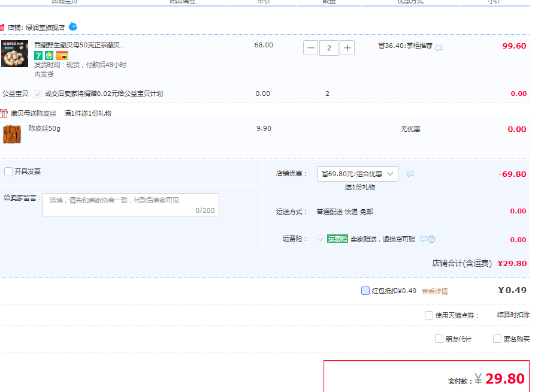Click the 结算时扣除 text

click(x=513, y=315)
